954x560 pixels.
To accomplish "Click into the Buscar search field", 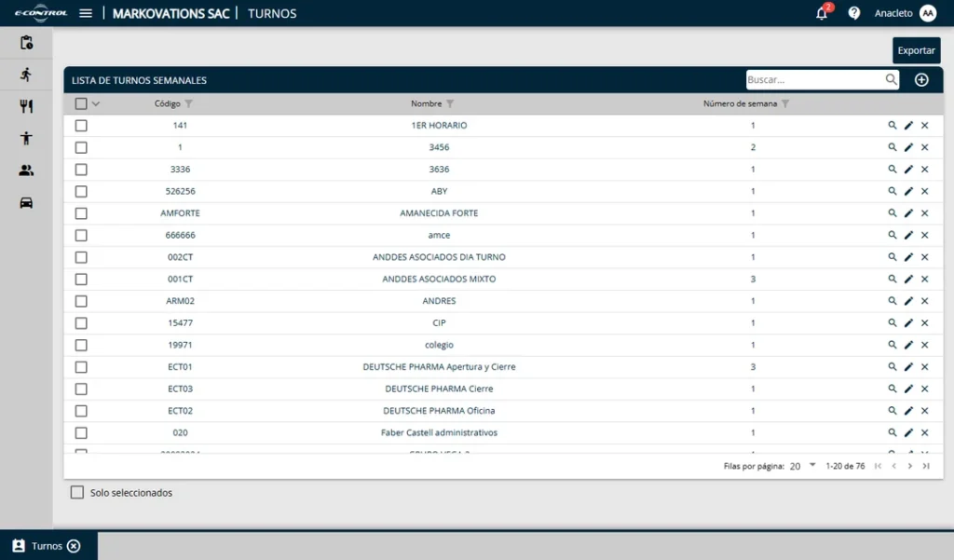I will coord(813,80).
